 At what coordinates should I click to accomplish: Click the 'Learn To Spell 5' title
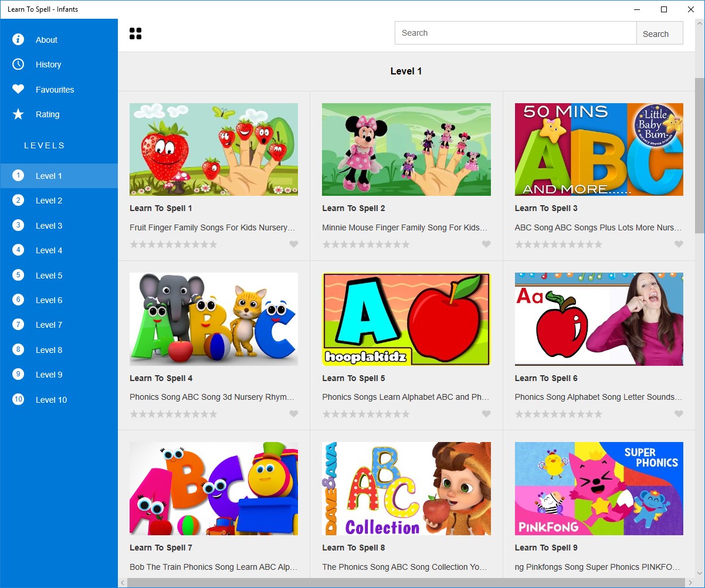[x=354, y=378]
